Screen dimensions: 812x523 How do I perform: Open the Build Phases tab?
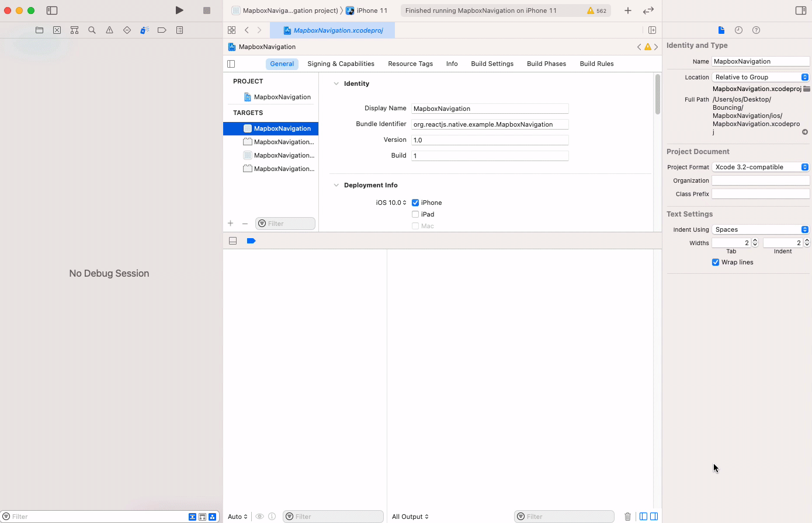click(x=546, y=64)
